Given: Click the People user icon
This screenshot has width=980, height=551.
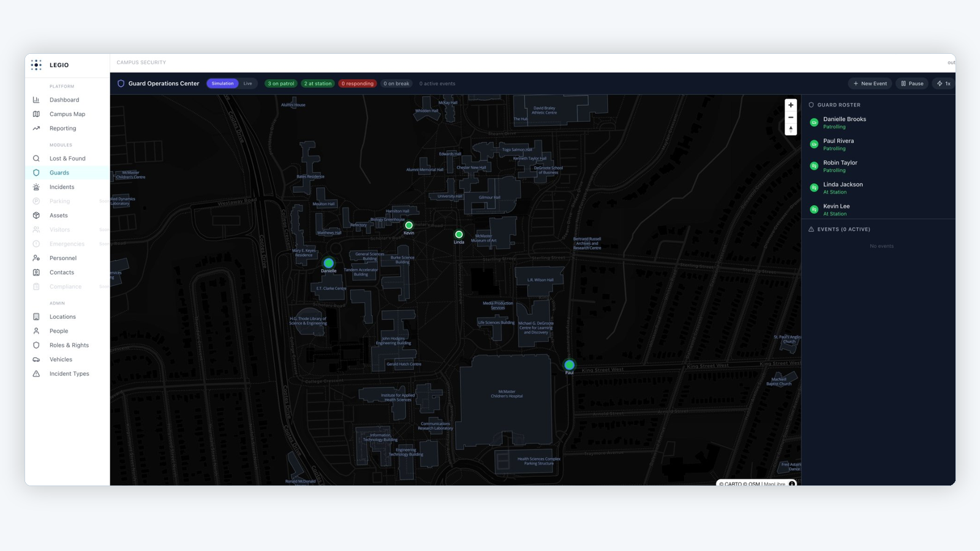Looking at the screenshot, I should click(36, 331).
